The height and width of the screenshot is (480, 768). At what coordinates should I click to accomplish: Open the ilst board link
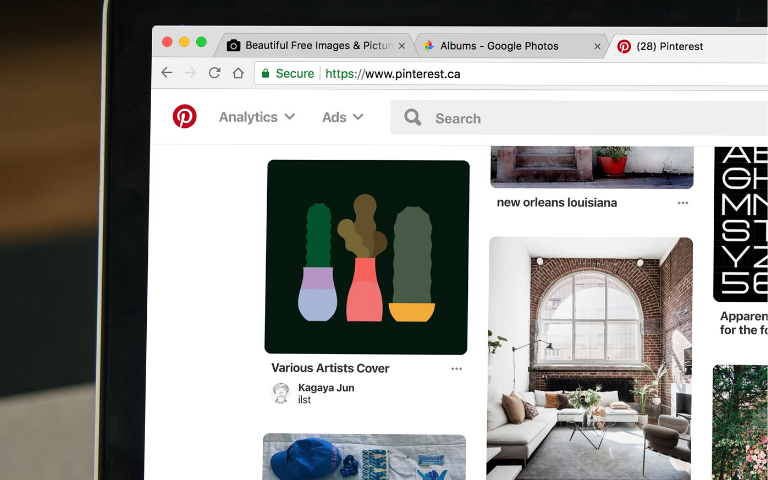[305, 400]
